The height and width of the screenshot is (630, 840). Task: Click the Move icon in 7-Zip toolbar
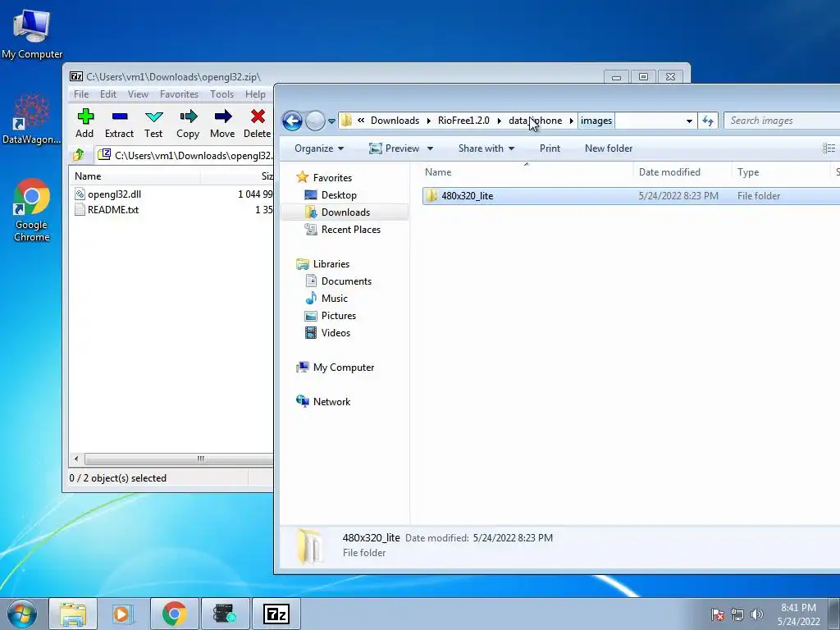(223, 116)
